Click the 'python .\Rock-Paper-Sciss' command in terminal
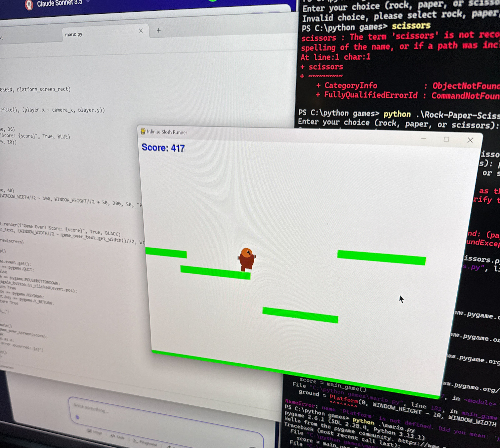The height and width of the screenshot is (448, 500). pos(441,115)
